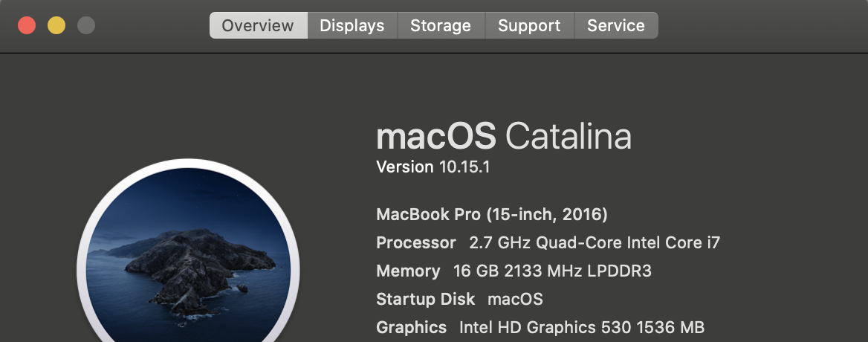Click the Processor label
The width and height of the screenshot is (868, 342).
(416, 243)
